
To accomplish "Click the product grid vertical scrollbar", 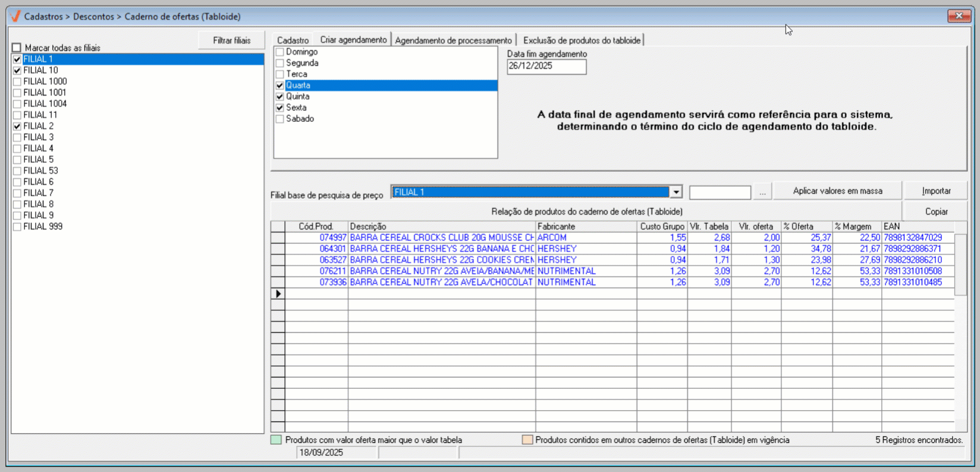I will pyautogui.click(x=960, y=327).
